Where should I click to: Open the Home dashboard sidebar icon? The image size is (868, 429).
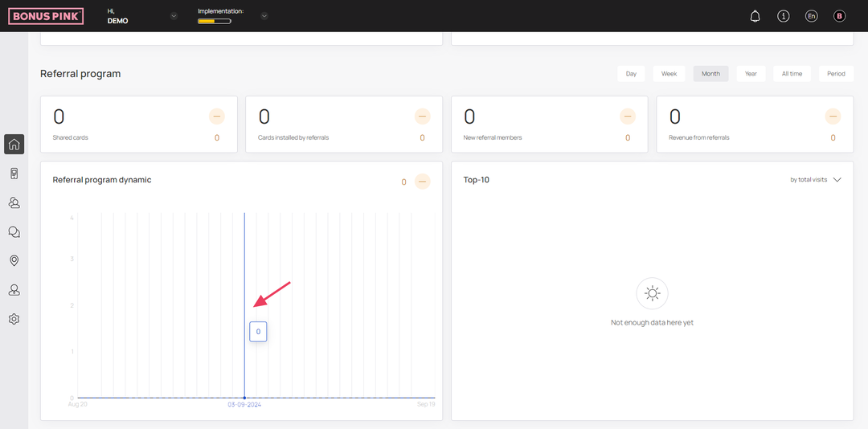pos(14,145)
